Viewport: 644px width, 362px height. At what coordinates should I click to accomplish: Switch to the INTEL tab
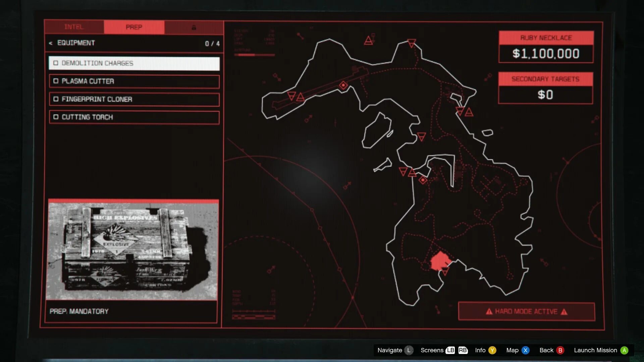point(74,27)
